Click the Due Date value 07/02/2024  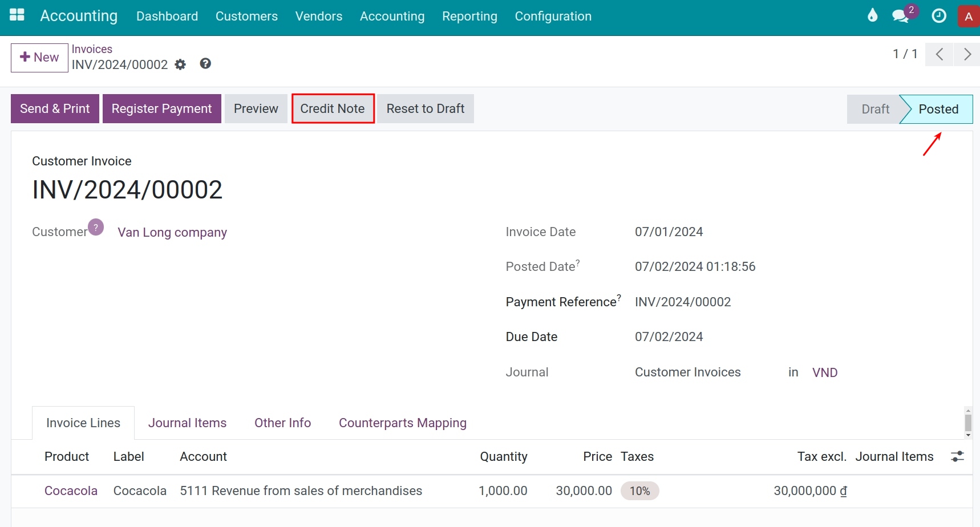[x=669, y=337]
